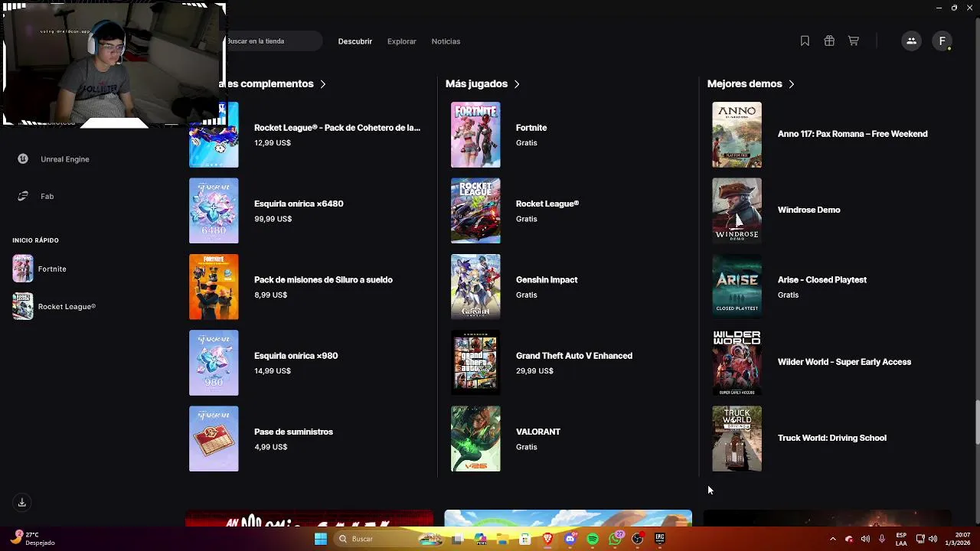The height and width of the screenshot is (551, 980).
Task: Open Esquirla onírica ×980 listing
Action: pos(296,356)
